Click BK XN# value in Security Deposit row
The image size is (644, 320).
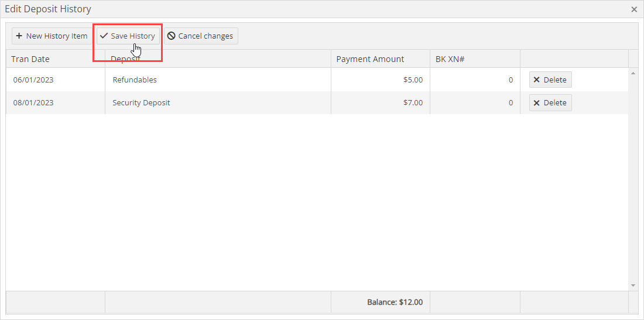(x=510, y=102)
